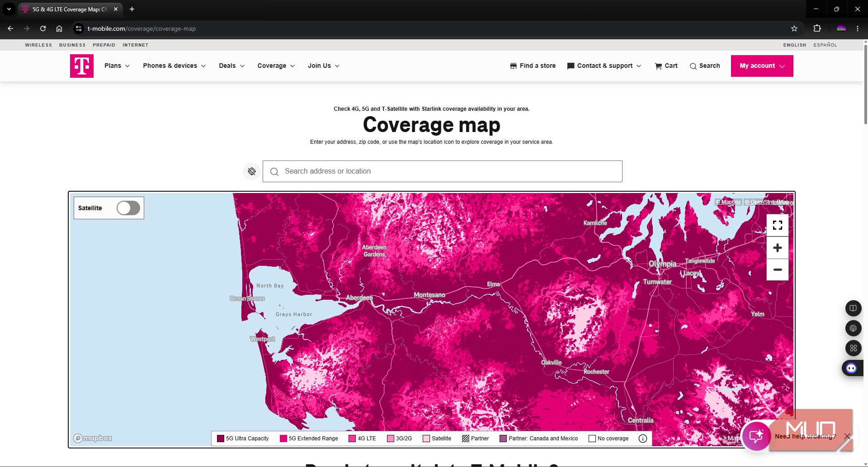
Task: Expand the Join Us dropdown
Action: (x=324, y=66)
